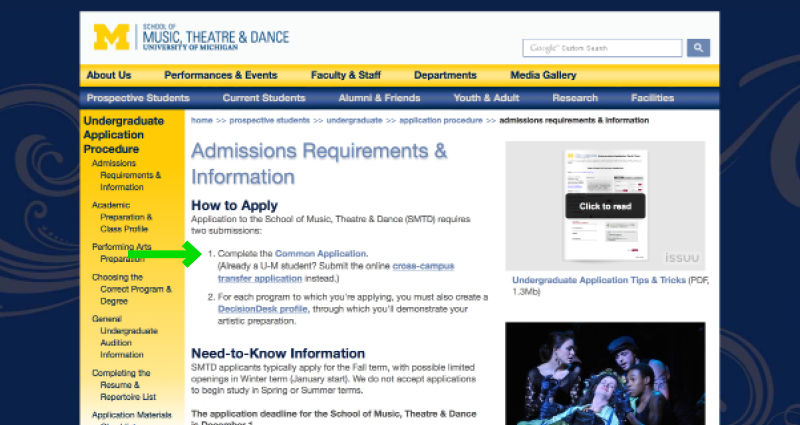Click undergraduate breadcrumb link

pos(355,120)
